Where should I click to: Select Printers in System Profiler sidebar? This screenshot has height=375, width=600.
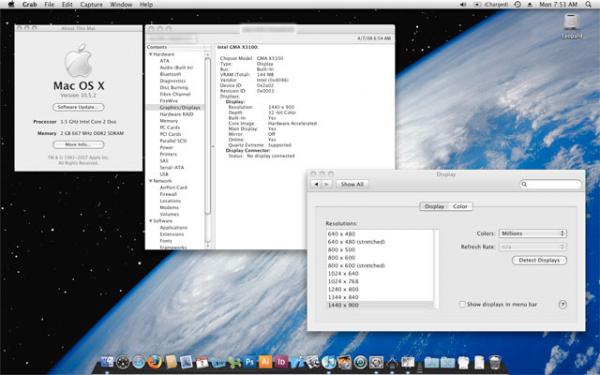point(168,154)
